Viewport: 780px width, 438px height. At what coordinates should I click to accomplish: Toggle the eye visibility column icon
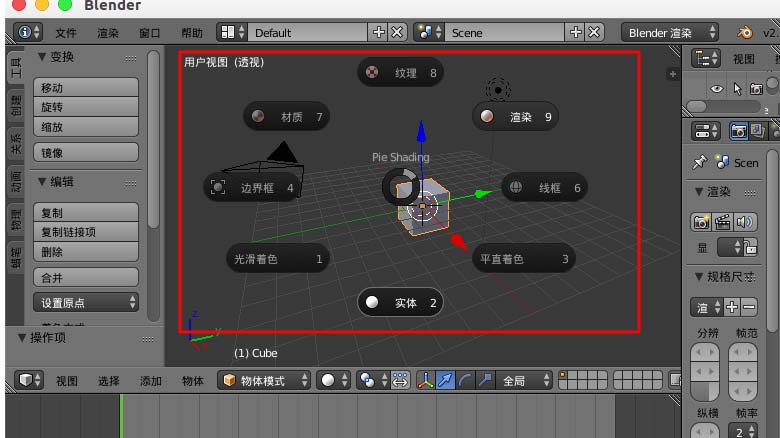pos(716,89)
